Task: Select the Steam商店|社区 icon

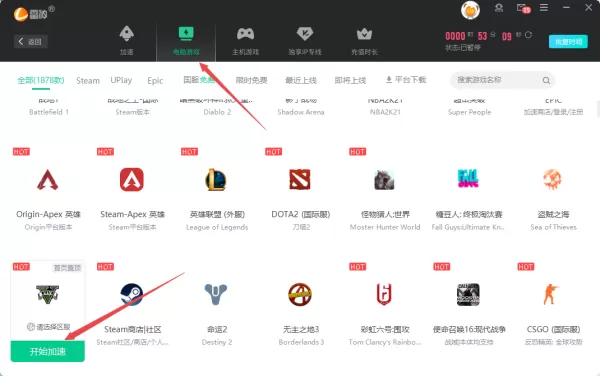Action: [x=132, y=295]
